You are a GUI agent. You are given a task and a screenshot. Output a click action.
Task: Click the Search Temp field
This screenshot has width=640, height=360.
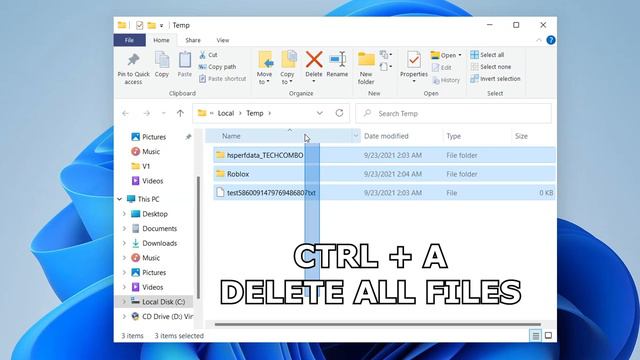[x=453, y=113]
